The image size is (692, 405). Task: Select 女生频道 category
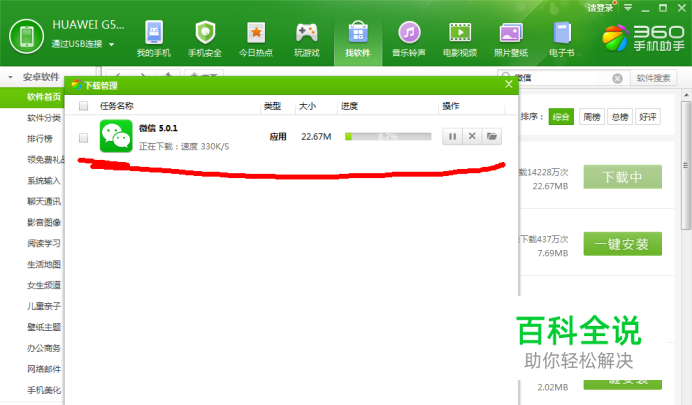click(44, 285)
